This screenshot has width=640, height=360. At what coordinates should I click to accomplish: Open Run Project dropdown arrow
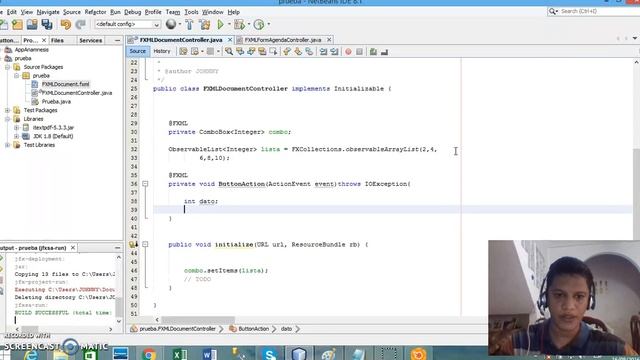click(229, 24)
